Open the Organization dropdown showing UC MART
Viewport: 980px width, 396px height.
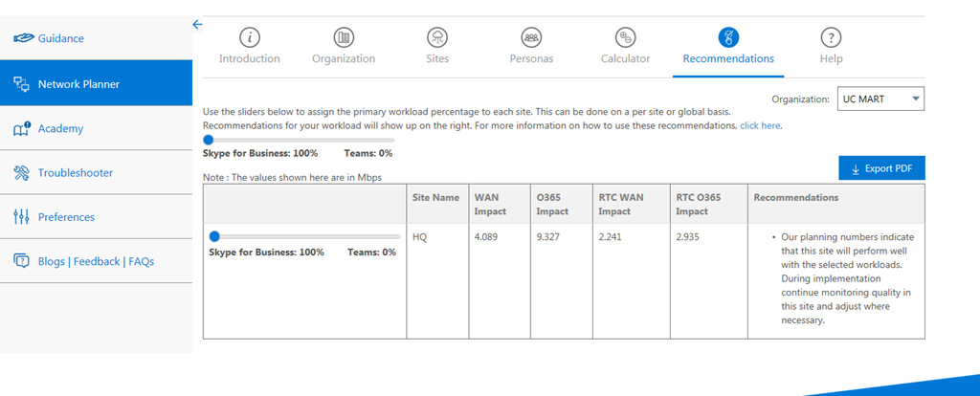pos(880,99)
